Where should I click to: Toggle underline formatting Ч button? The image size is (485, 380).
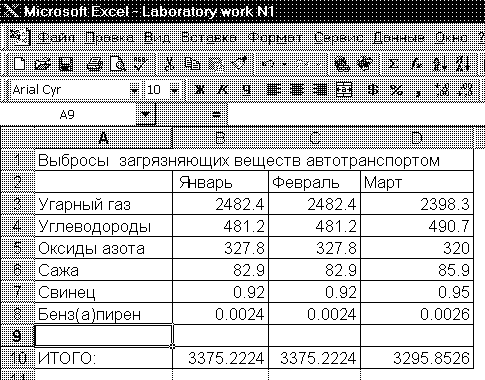coord(246,90)
